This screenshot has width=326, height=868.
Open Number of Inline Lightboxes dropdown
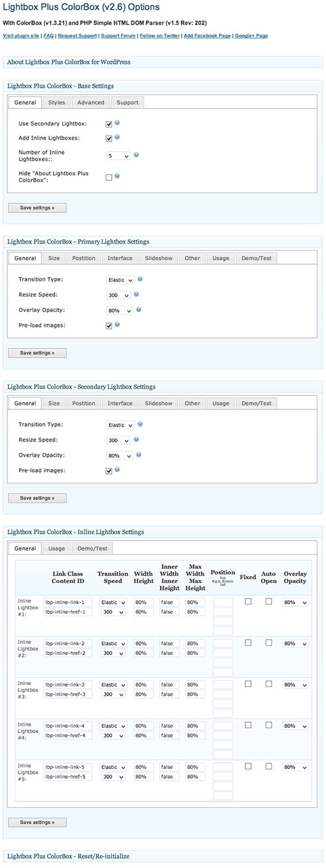(x=118, y=156)
